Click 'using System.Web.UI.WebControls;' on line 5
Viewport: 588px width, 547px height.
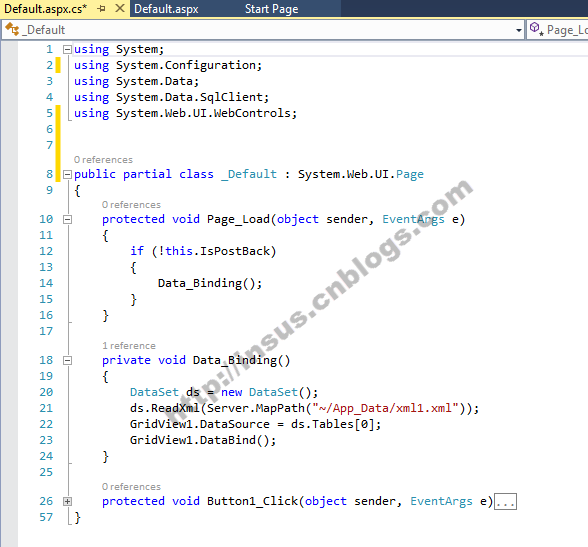pos(185,113)
